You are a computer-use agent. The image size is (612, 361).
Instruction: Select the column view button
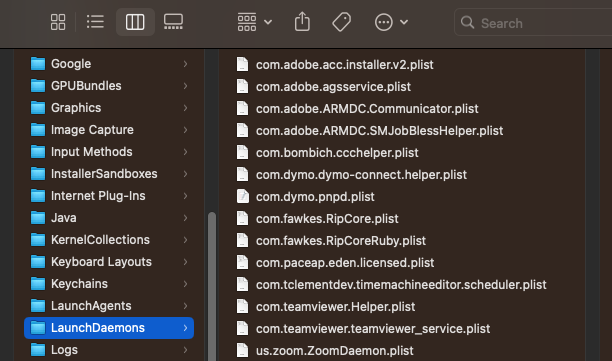coord(135,22)
